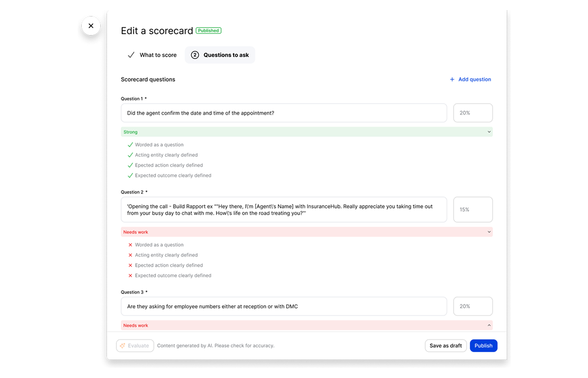
Task: Click the Question 3 weight field showing 20%
Action: [473, 306]
